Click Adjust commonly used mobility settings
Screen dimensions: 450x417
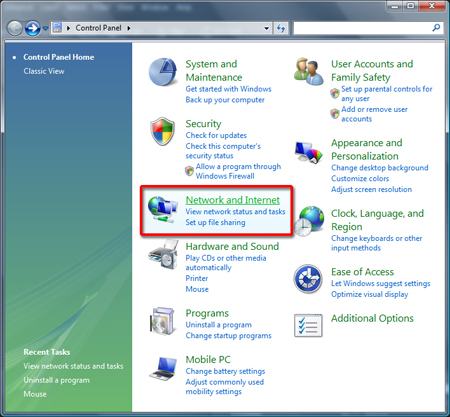pos(225,387)
